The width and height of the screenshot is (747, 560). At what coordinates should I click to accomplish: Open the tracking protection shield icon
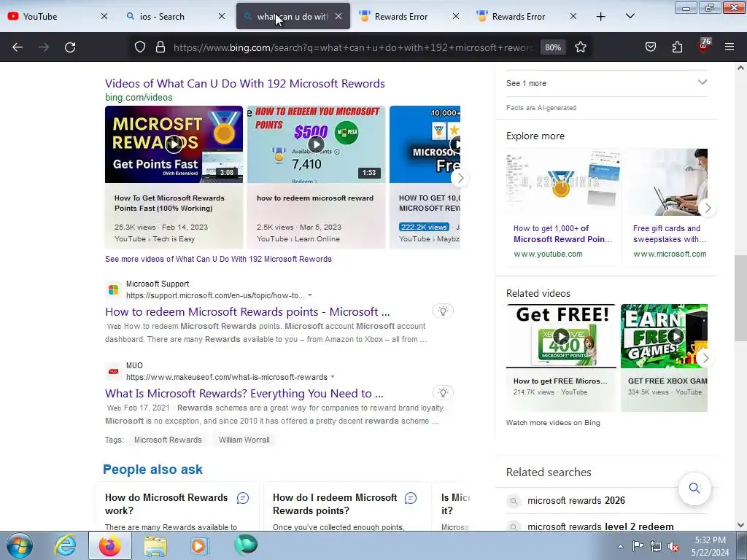tap(139, 47)
